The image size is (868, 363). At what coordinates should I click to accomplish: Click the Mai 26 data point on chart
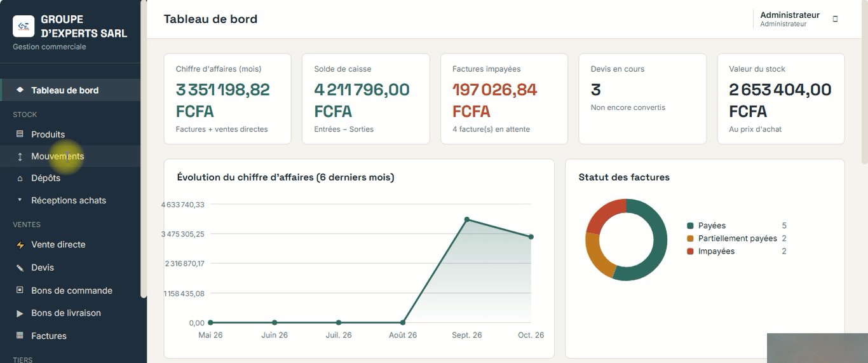click(x=210, y=322)
